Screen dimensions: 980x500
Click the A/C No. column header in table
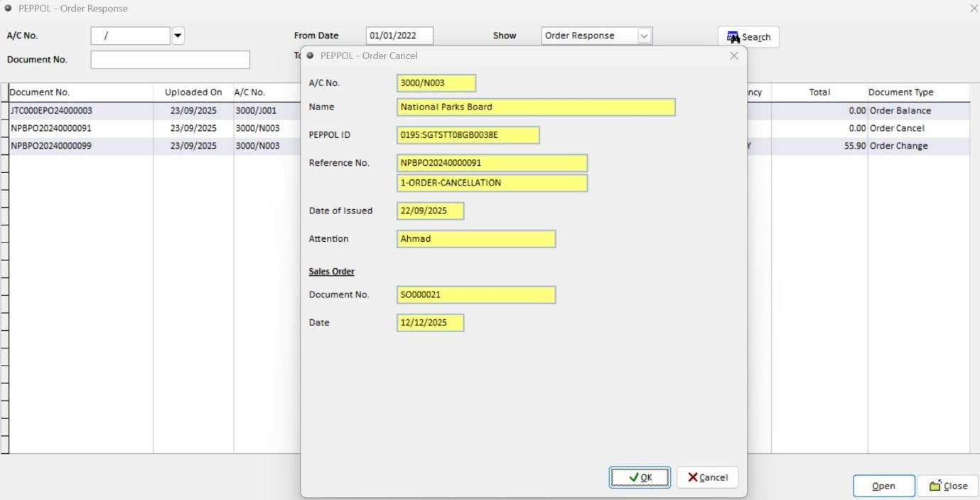click(266, 92)
